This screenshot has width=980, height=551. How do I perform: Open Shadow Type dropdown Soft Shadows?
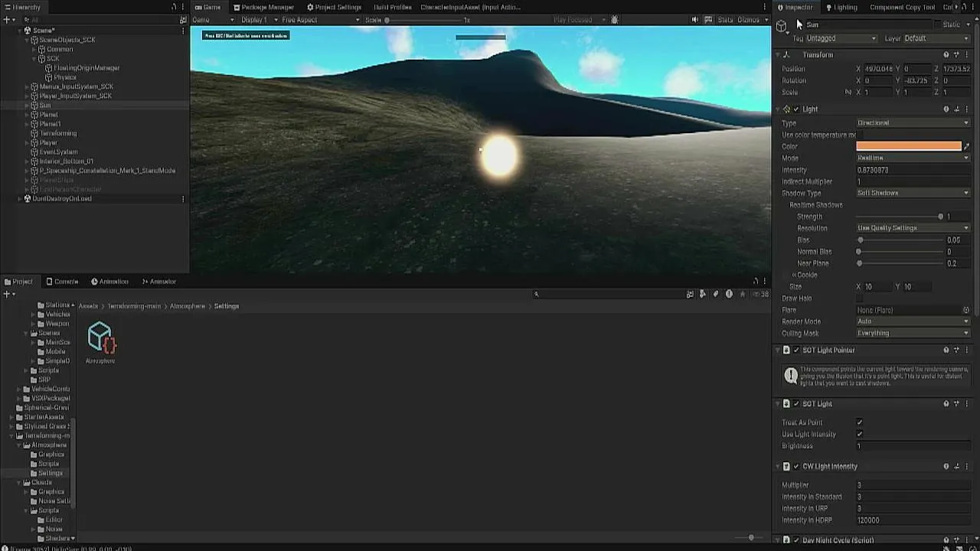[x=913, y=193]
